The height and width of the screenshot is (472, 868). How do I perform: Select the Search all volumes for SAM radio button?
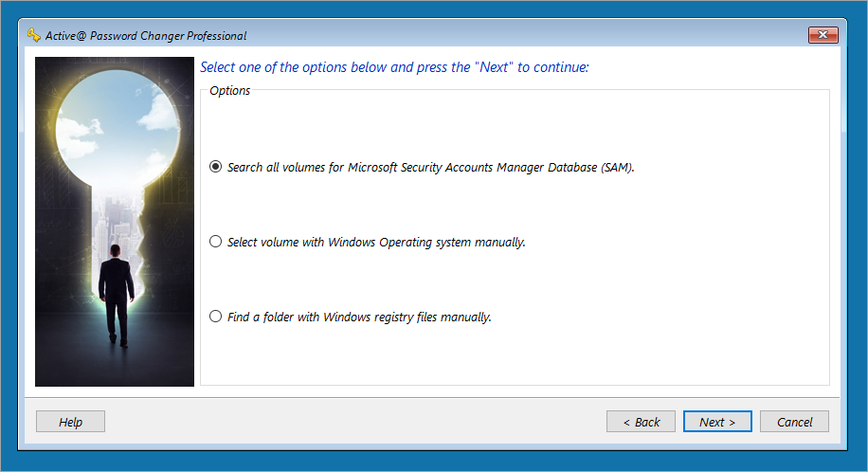pyautogui.click(x=216, y=167)
